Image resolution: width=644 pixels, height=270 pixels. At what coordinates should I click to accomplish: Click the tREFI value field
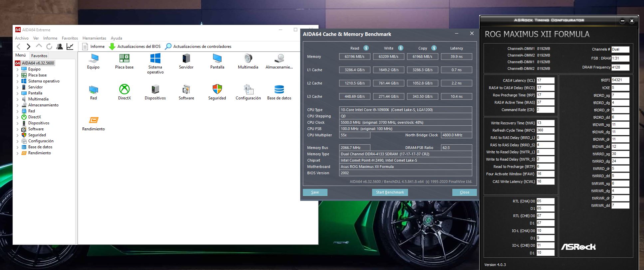tap(620, 80)
